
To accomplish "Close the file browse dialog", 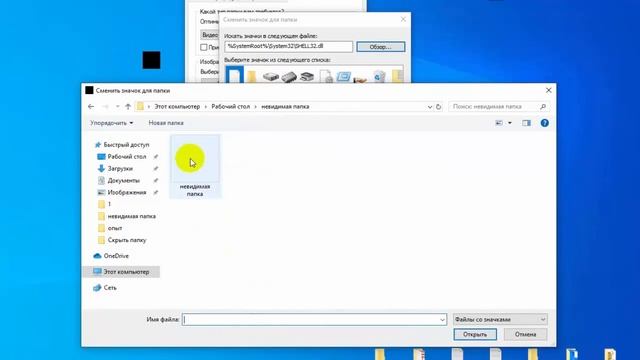I will pos(549,90).
